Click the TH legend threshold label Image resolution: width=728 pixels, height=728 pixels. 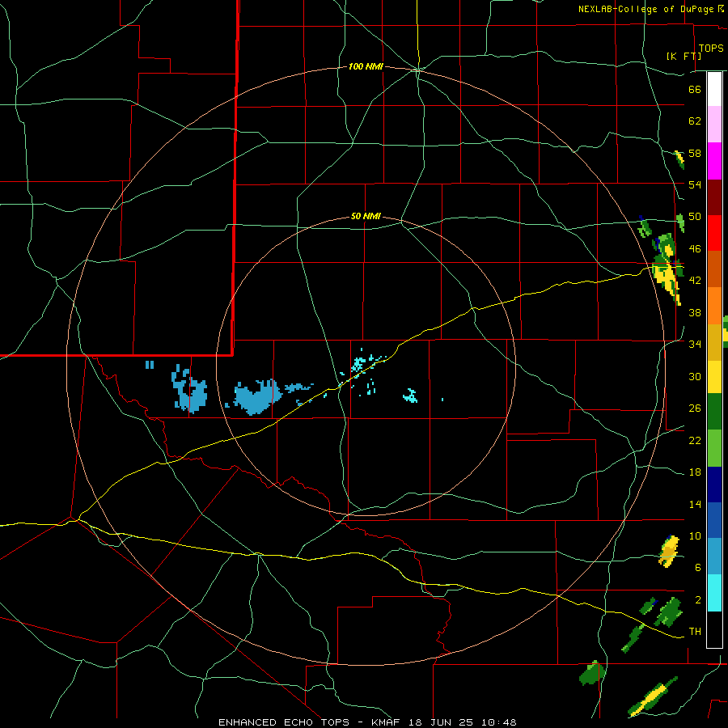tap(695, 632)
